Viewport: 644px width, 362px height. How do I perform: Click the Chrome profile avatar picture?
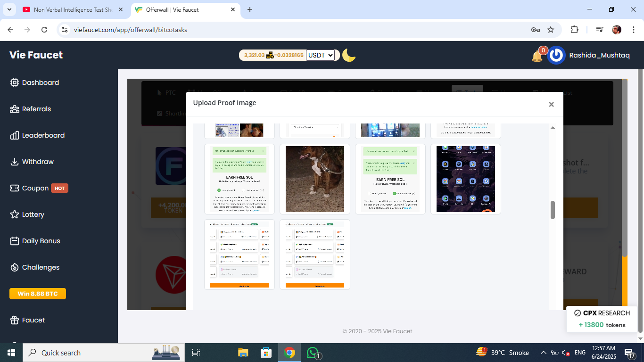coord(617,30)
